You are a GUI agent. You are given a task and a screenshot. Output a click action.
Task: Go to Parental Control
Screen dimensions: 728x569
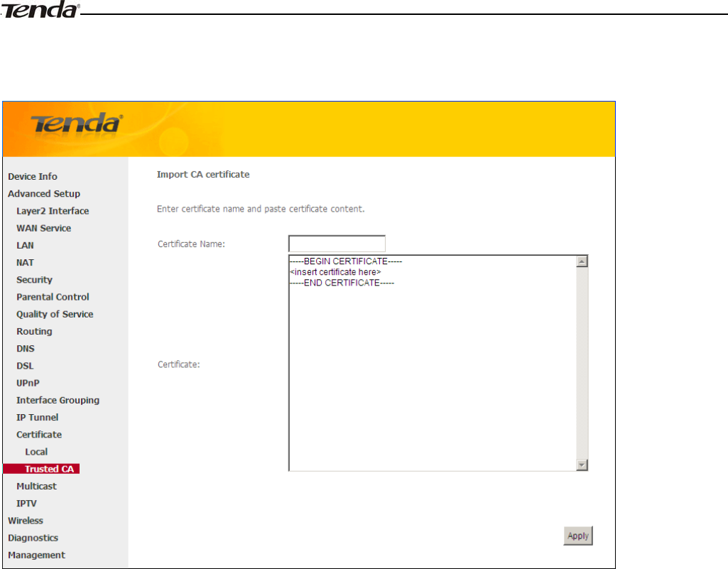[53, 297]
